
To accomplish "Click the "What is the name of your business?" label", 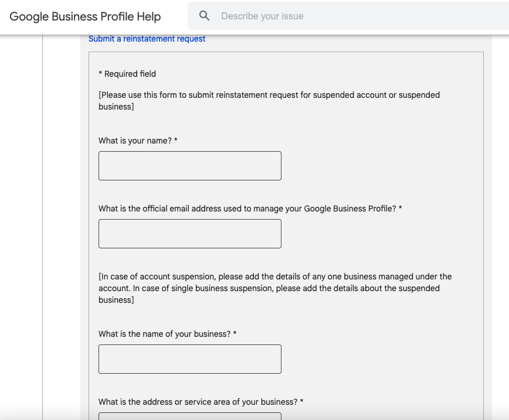I will pyautogui.click(x=164, y=334).
